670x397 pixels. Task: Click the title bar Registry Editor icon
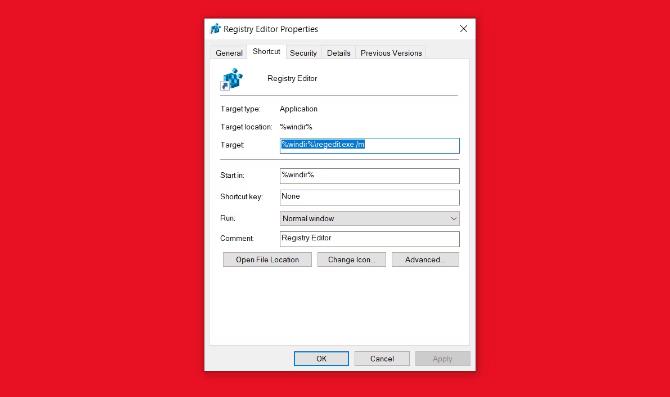[x=215, y=29]
